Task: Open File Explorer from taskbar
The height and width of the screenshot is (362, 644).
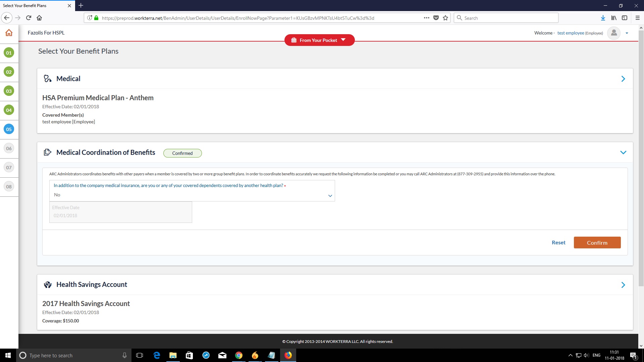Action: [173, 355]
